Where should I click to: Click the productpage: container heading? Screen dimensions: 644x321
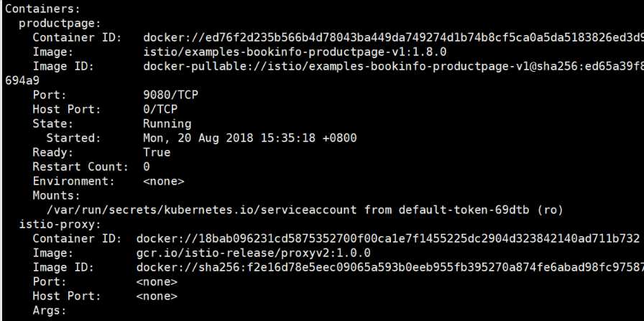click(x=60, y=24)
